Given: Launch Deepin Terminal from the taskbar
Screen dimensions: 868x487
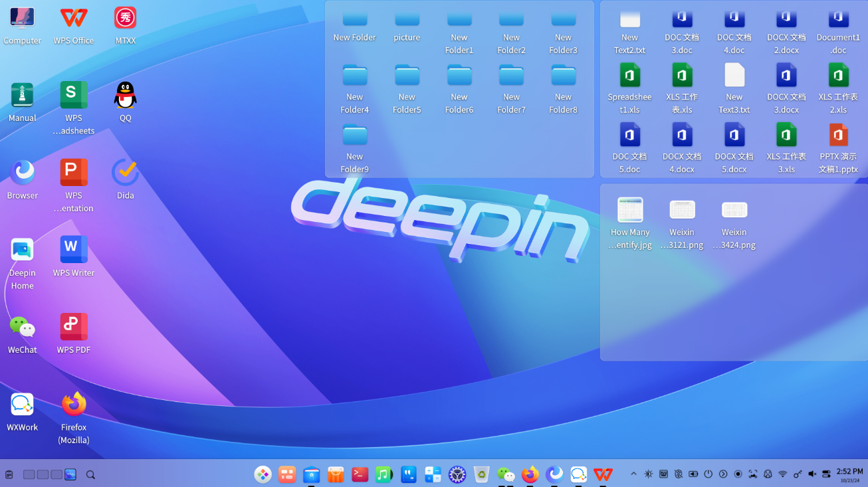Looking at the screenshot, I should click(x=359, y=474).
